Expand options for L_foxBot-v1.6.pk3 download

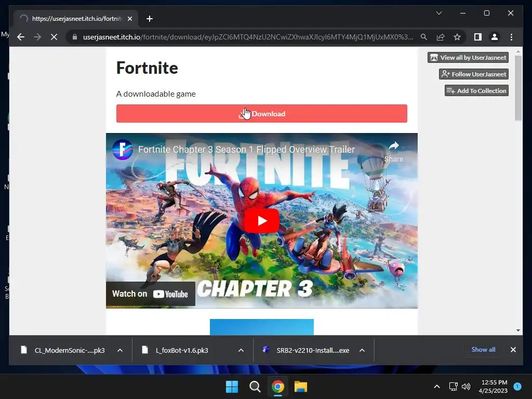[241, 350]
